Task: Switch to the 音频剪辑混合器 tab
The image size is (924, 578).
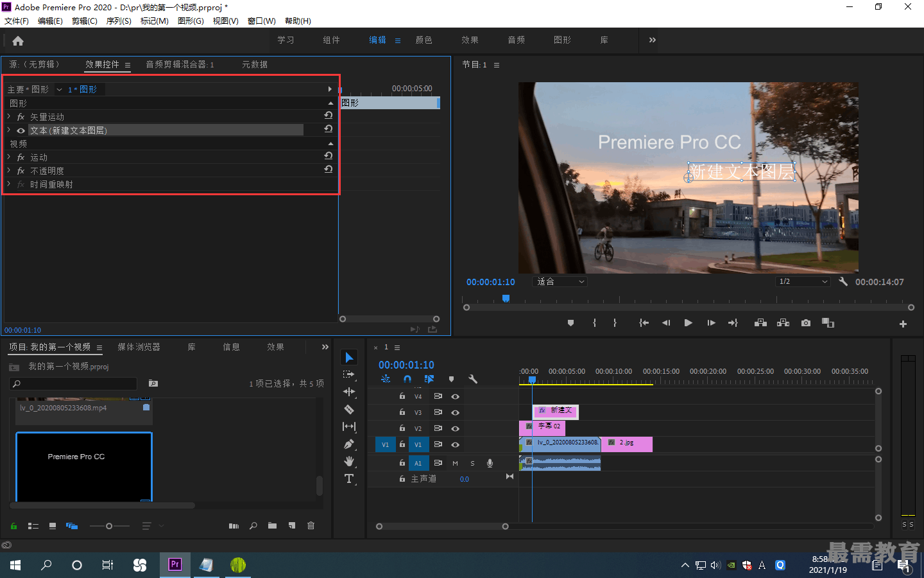Action: click(x=180, y=64)
